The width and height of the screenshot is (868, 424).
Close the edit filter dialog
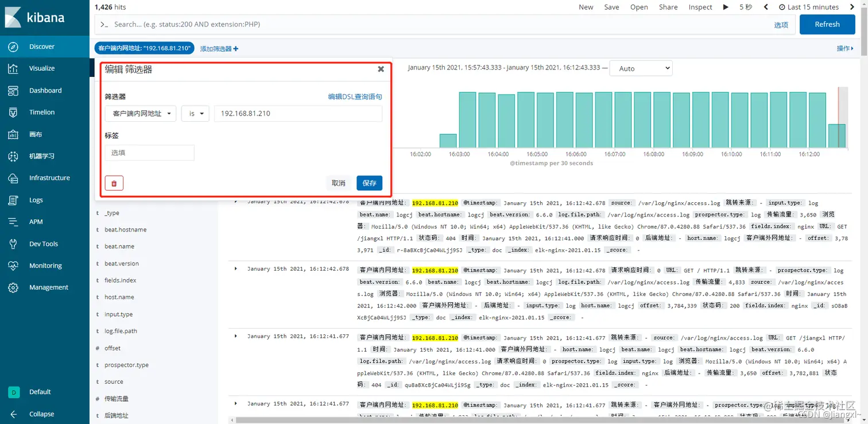coord(381,69)
